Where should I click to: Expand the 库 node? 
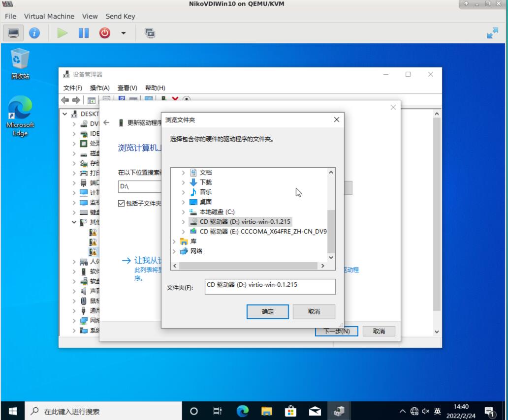coord(174,241)
